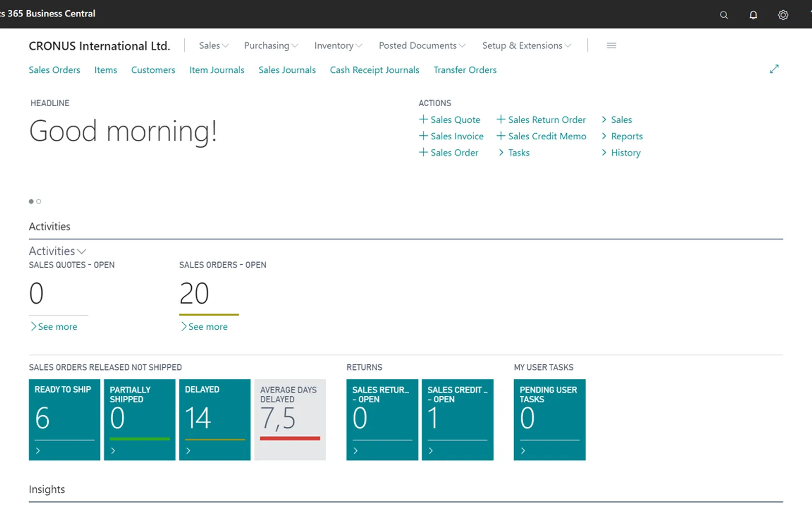This screenshot has height=508, width=812.
Task: Expand the Setup & Extensions dropdown
Action: click(527, 46)
